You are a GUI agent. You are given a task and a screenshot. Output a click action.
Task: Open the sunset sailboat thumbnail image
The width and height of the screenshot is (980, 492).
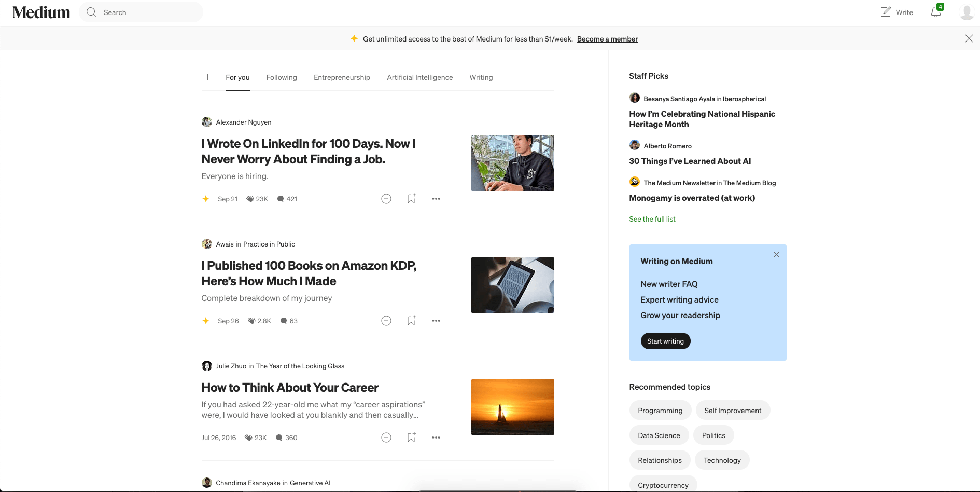512,407
